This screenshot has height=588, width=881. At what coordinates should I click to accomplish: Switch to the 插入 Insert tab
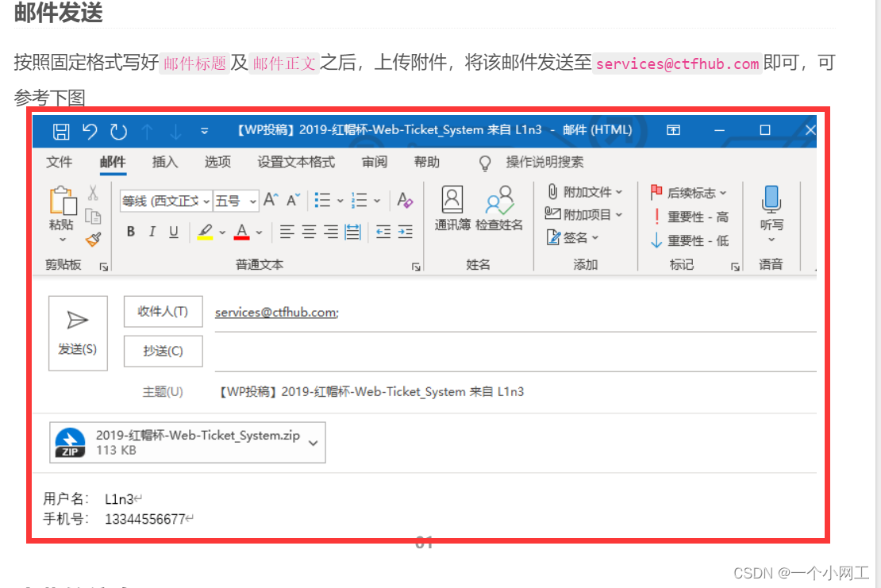[165, 163]
